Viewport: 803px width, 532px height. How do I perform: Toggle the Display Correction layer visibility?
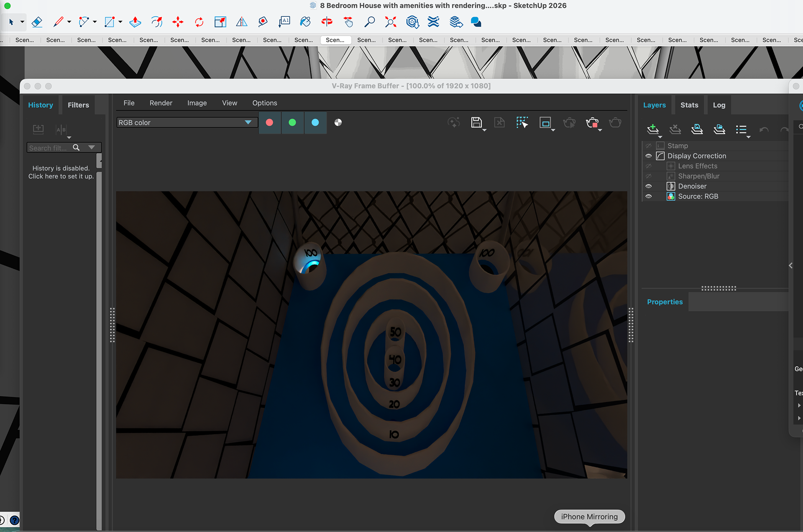649,156
